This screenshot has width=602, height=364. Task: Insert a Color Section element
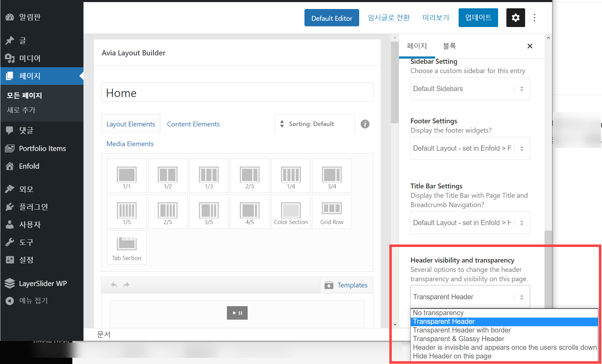tap(291, 212)
